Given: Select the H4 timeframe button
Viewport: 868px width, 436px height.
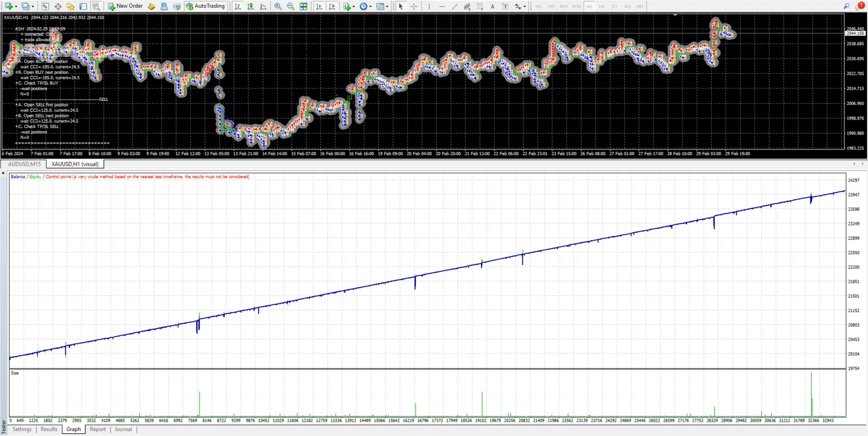Looking at the screenshot, I should tap(602, 7).
